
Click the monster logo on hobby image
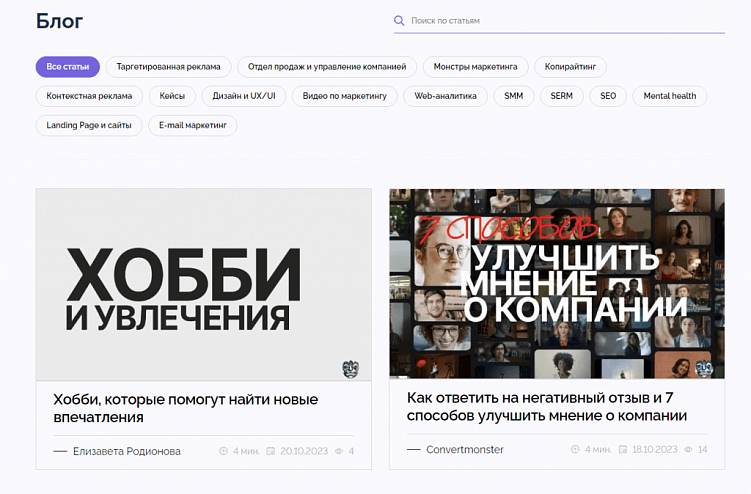(x=351, y=368)
